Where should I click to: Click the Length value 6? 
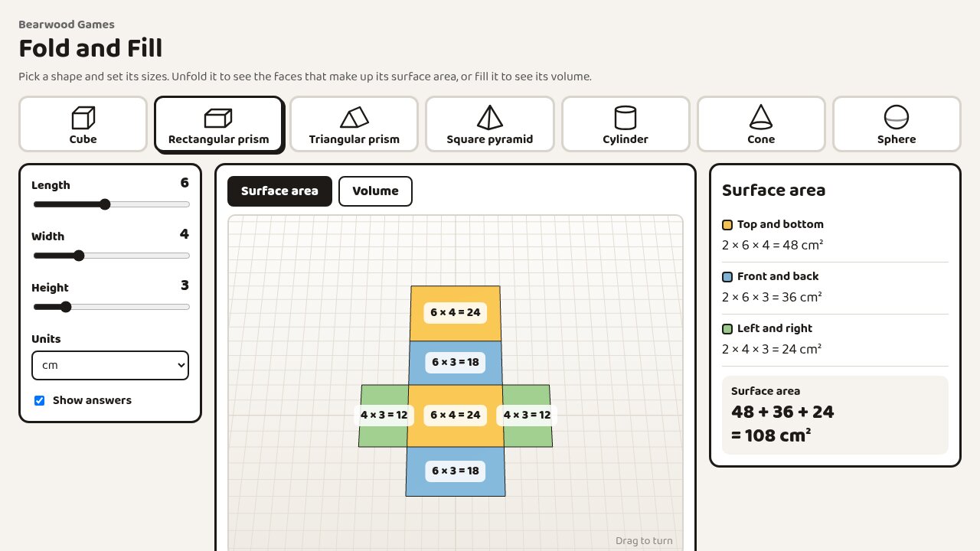[185, 183]
